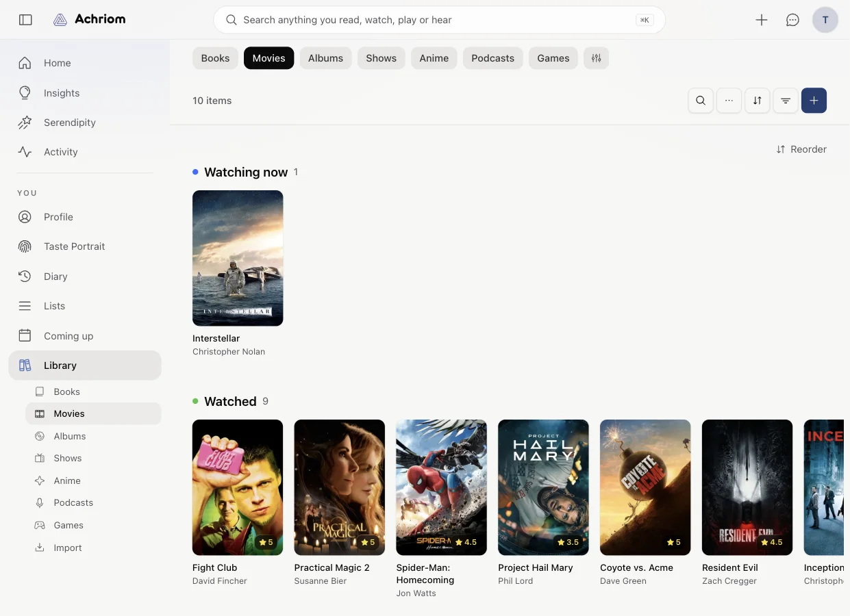The image size is (850, 616).
Task: Open the more options ellipsis button
Action: [x=729, y=101]
